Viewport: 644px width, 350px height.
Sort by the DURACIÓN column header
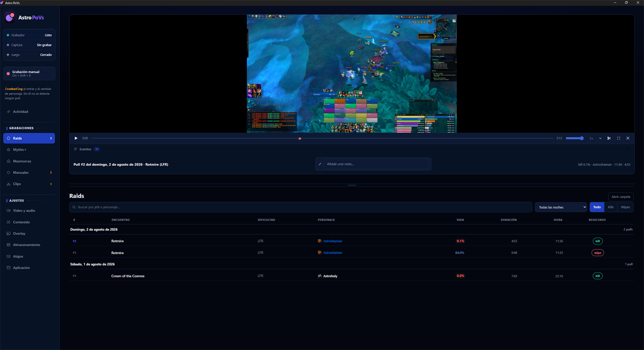pos(509,220)
